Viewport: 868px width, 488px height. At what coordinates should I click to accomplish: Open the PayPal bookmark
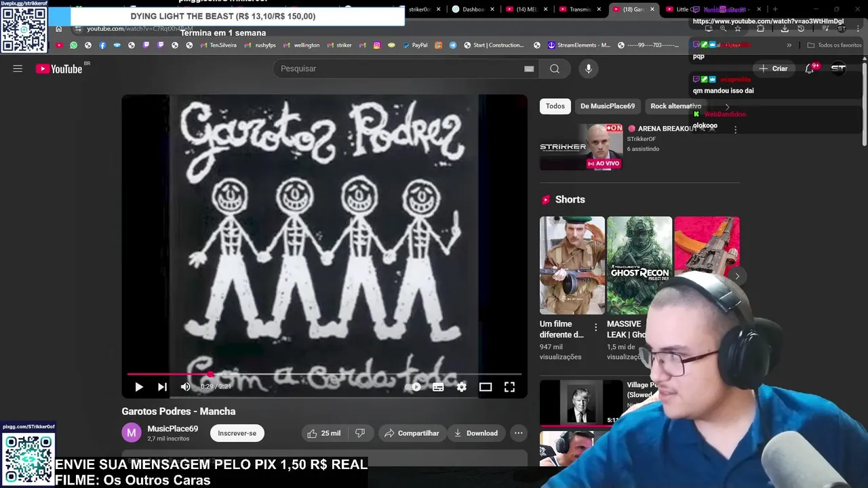(x=415, y=45)
